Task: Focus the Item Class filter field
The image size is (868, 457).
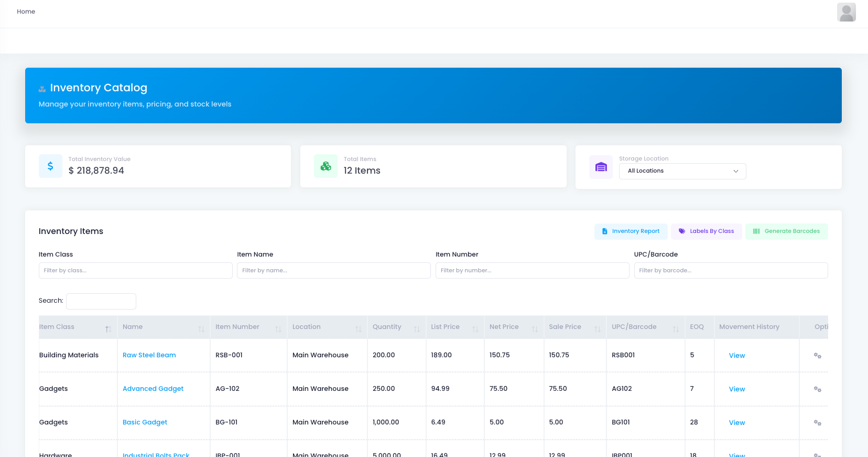Action: (x=135, y=271)
